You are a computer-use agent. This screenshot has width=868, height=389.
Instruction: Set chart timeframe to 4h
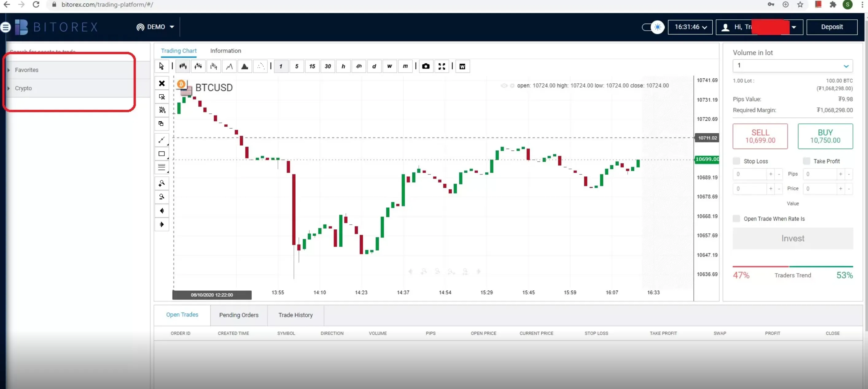[359, 66]
